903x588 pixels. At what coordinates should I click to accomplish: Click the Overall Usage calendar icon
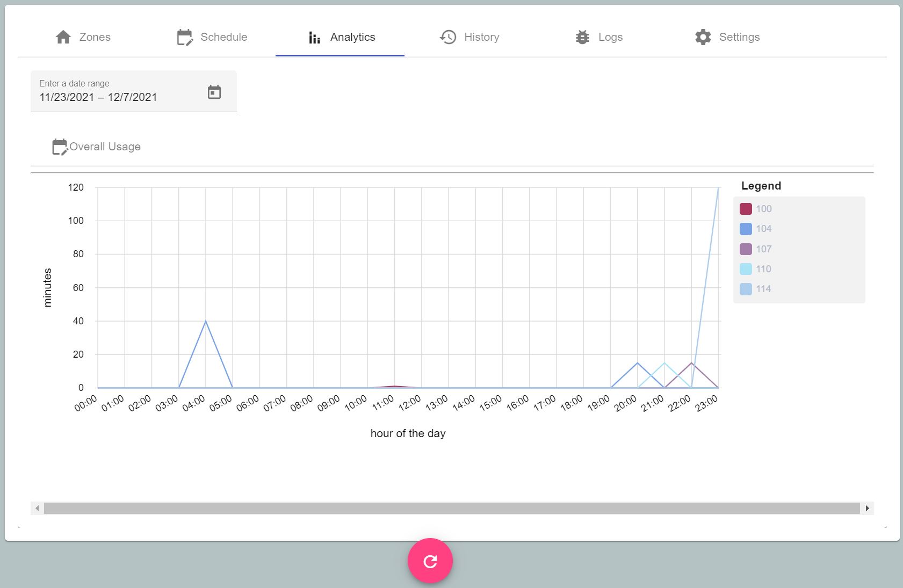click(x=60, y=147)
